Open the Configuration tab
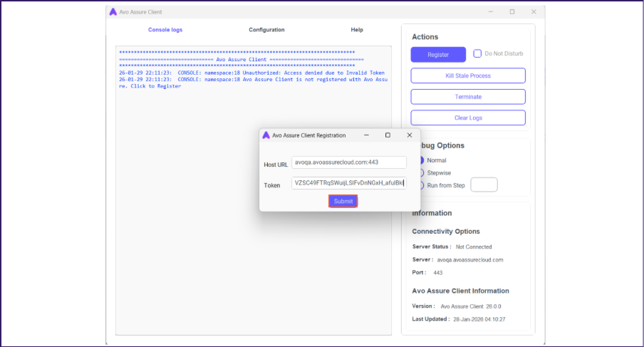This screenshot has height=347, width=644. point(266,30)
